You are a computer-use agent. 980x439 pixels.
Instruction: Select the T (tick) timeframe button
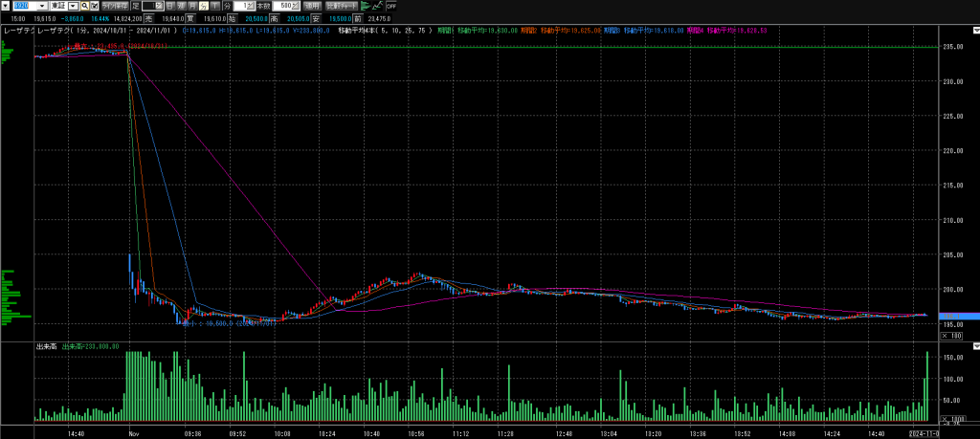pos(213,6)
